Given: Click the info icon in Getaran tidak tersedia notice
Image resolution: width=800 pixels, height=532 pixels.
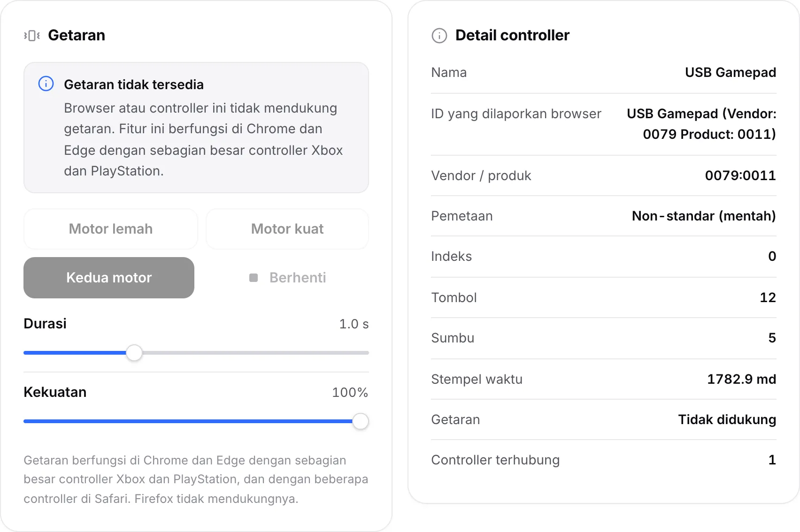Looking at the screenshot, I should pos(46,84).
